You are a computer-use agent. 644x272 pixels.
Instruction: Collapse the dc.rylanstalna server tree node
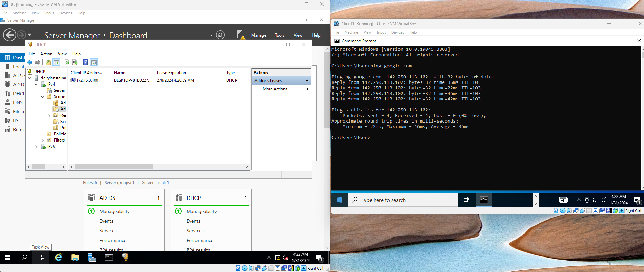[x=30, y=78]
